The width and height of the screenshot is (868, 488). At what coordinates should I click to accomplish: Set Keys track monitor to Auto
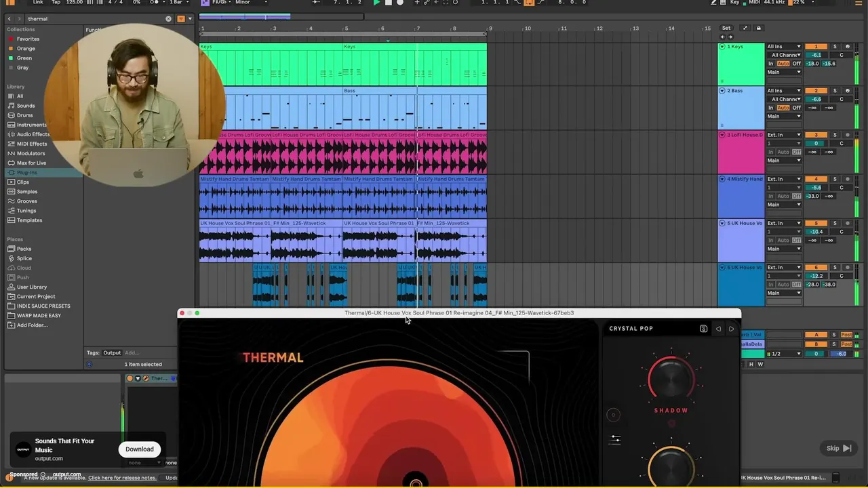(783, 64)
